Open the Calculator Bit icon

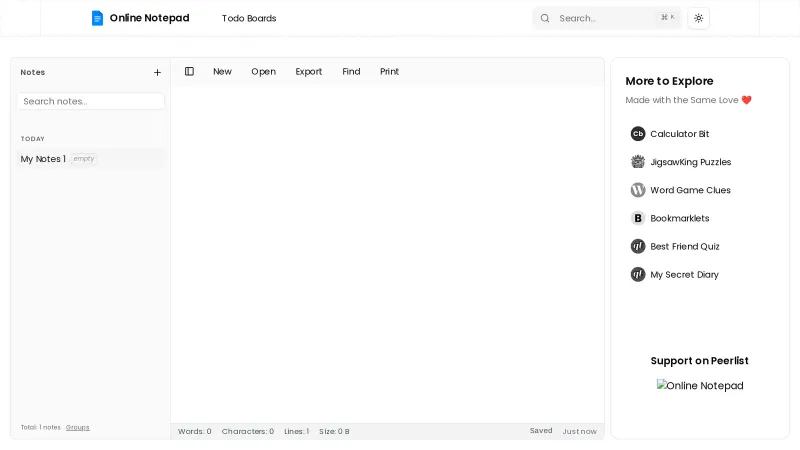pos(638,134)
